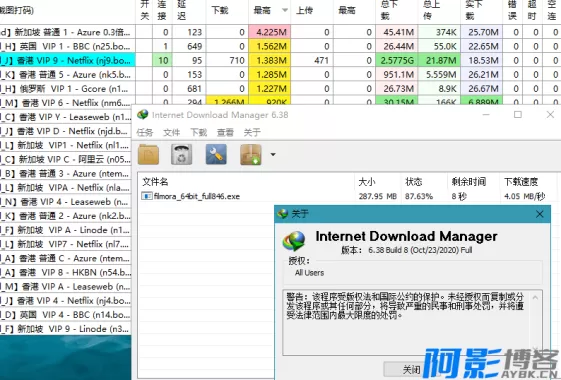
Task: Click the file icon beside filmora download
Action: coord(147,196)
